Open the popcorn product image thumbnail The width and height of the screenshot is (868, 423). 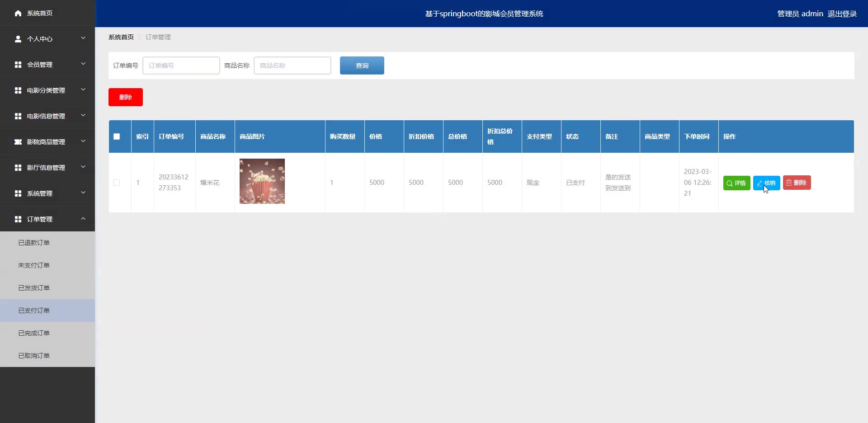pyautogui.click(x=262, y=181)
